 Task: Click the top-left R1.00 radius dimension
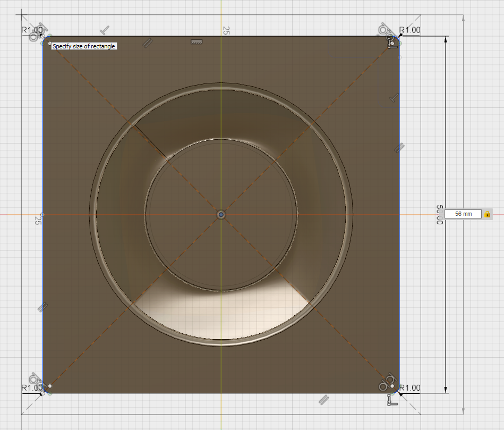click(32, 30)
